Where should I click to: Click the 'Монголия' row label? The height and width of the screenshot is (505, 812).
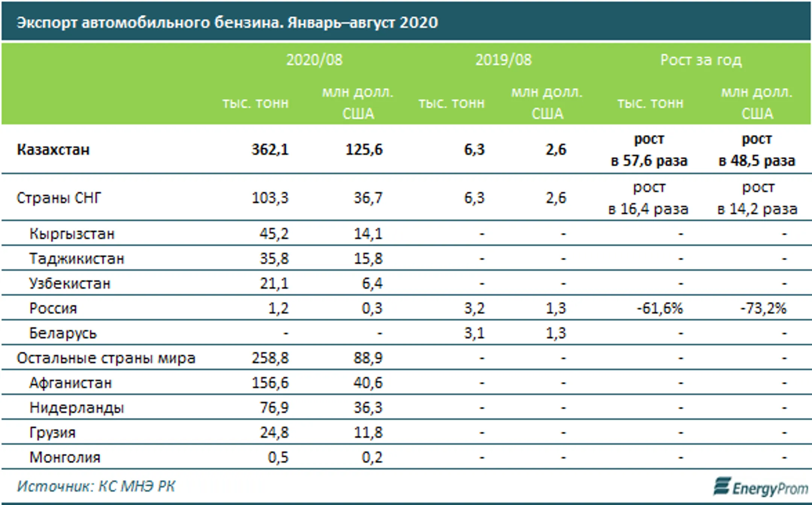click(x=65, y=457)
